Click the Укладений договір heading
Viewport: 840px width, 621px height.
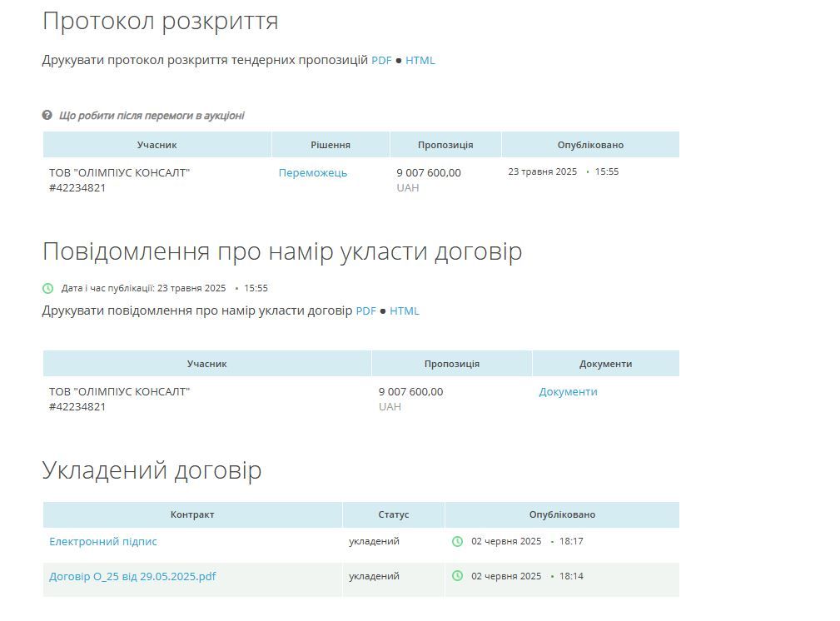(152, 469)
